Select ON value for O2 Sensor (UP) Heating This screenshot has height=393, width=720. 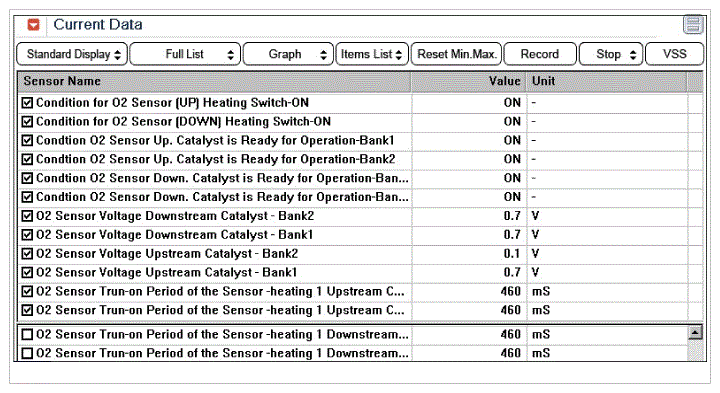click(512, 103)
